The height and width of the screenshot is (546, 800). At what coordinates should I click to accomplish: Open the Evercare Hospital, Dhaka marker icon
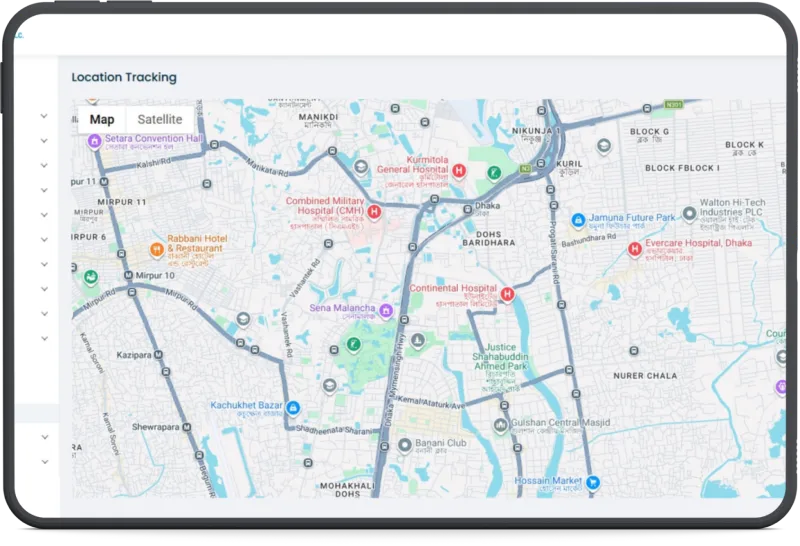pos(635,250)
